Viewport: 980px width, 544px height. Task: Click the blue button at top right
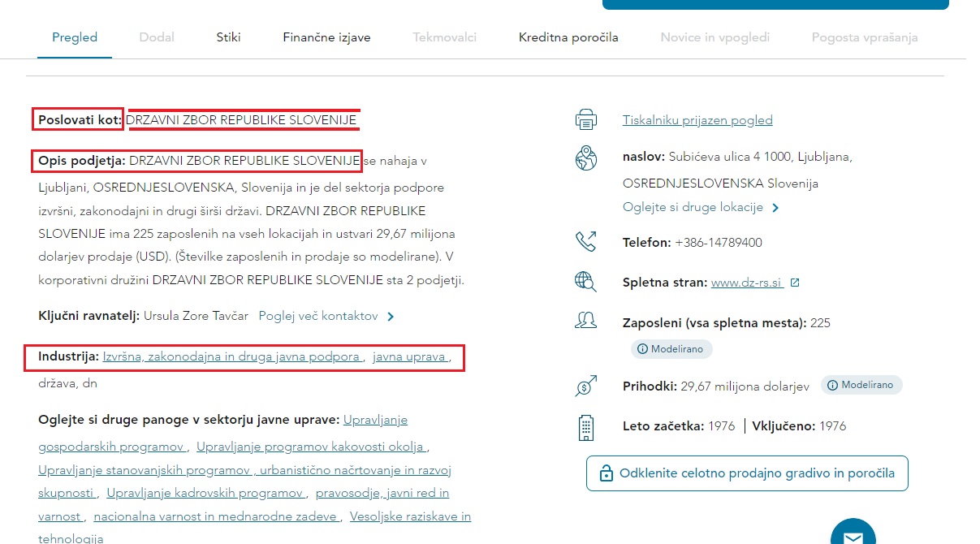(x=775, y=4)
